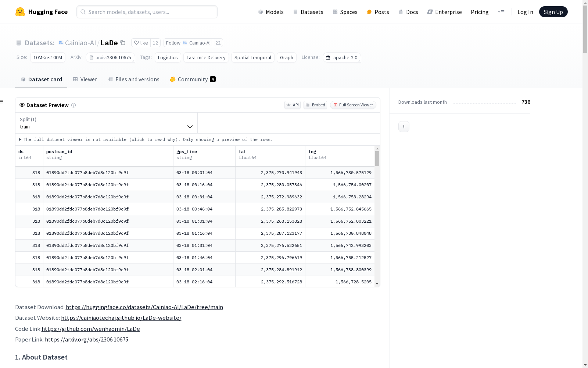
Task: Open the table of contents icon at the left edge
Action: click(1, 102)
